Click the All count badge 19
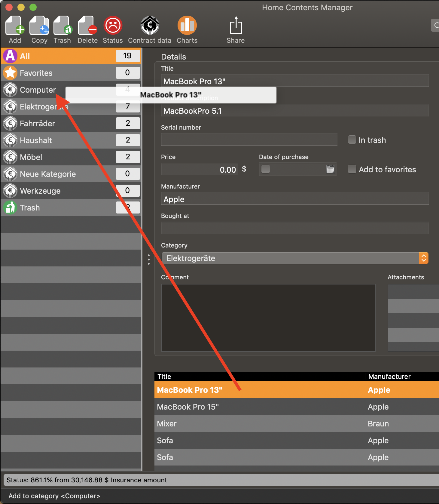The width and height of the screenshot is (439, 504). point(128,56)
